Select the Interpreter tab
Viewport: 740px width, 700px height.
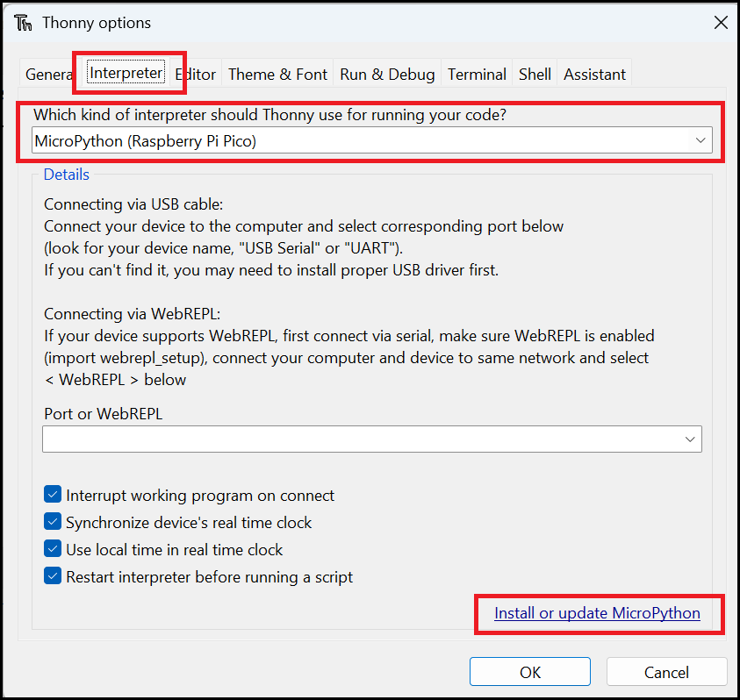point(126,73)
